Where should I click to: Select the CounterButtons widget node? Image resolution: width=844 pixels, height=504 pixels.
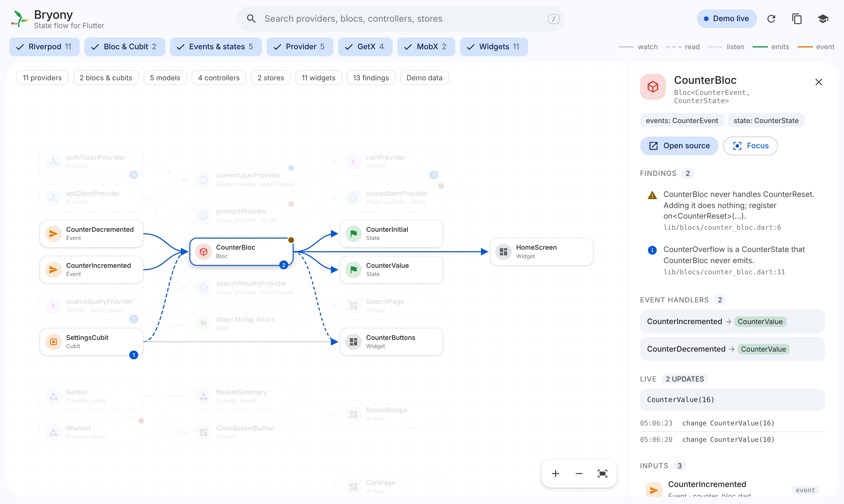click(x=391, y=342)
